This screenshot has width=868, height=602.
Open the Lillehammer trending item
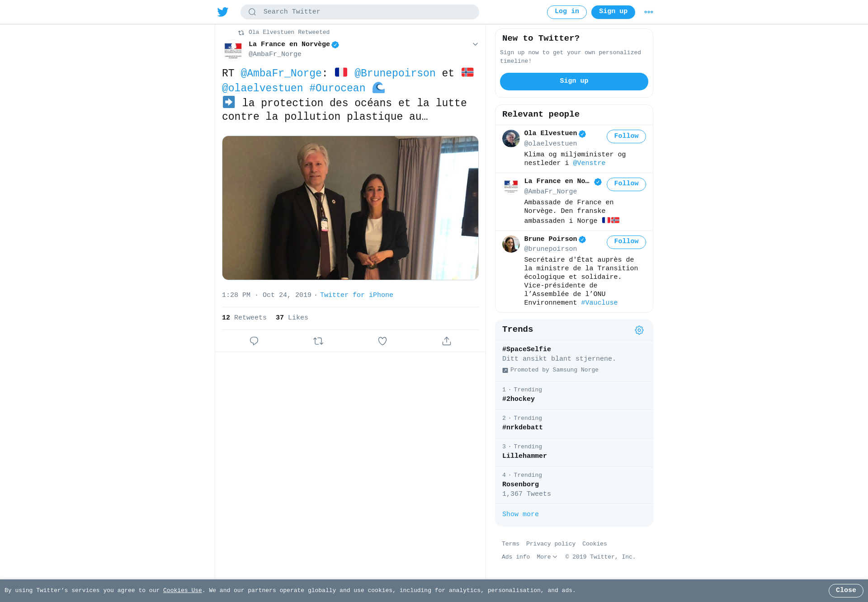click(574, 452)
